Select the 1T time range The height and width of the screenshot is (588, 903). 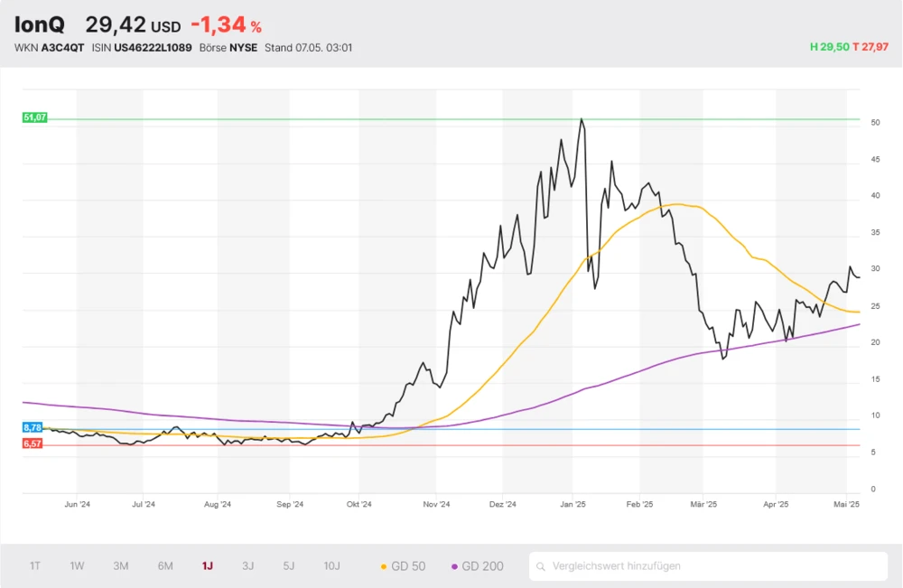(35, 566)
